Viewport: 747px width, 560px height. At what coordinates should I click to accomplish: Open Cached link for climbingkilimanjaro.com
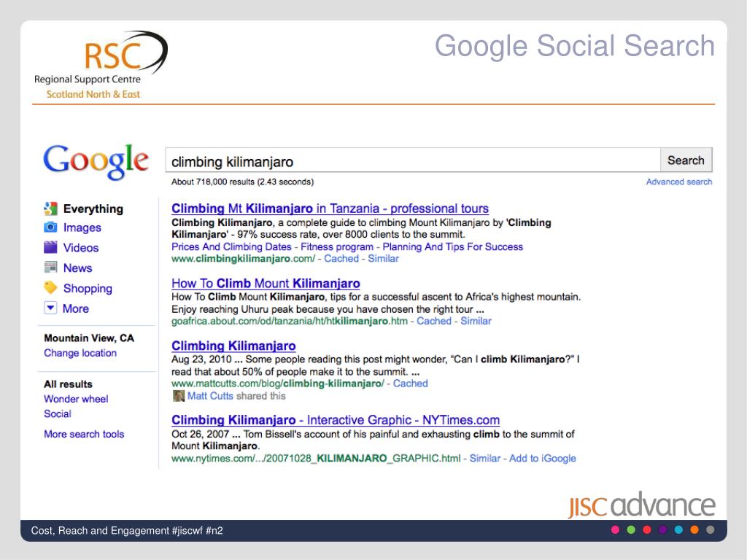pyautogui.click(x=341, y=259)
